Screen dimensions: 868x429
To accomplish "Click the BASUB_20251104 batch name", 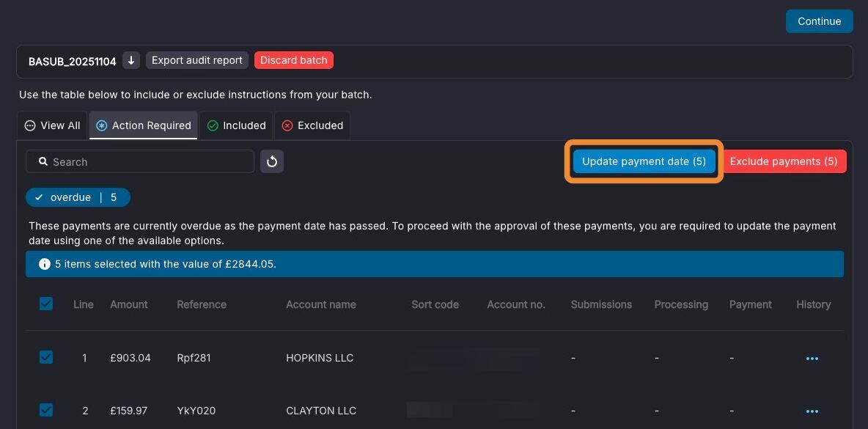I will click(x=73, y=62).
